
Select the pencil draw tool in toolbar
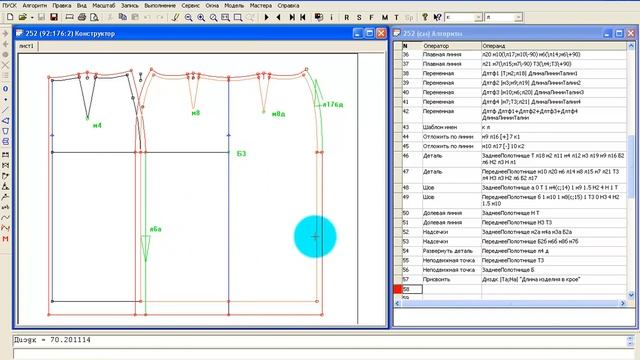176,17
